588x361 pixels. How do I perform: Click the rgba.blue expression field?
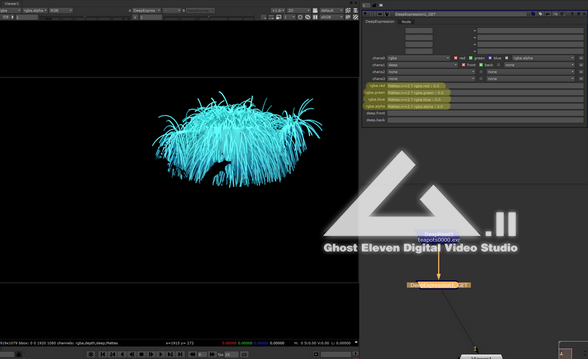click(x=485, y=99)
